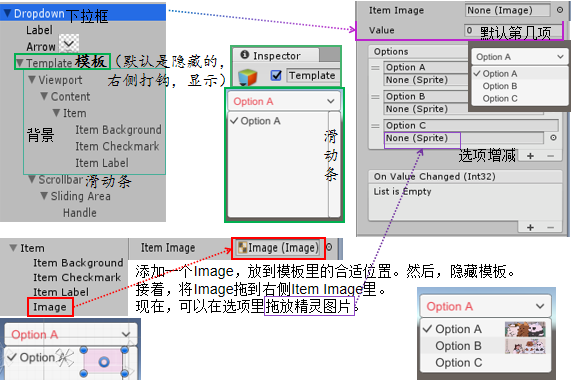Viewport: 575px width, 383px height.
Task: Open the Inspector tab
Action: (x=275, y=55)
